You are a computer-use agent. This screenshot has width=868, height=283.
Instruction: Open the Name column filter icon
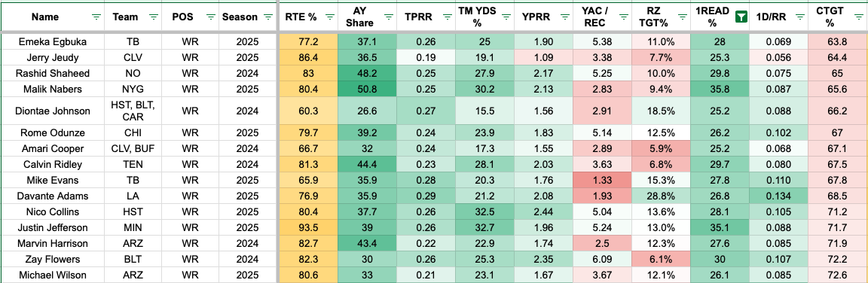pyautogui.click(x=96, y=17)
